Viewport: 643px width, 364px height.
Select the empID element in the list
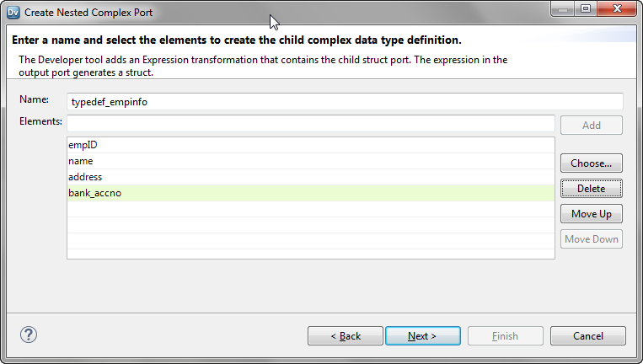pos(310,145)
